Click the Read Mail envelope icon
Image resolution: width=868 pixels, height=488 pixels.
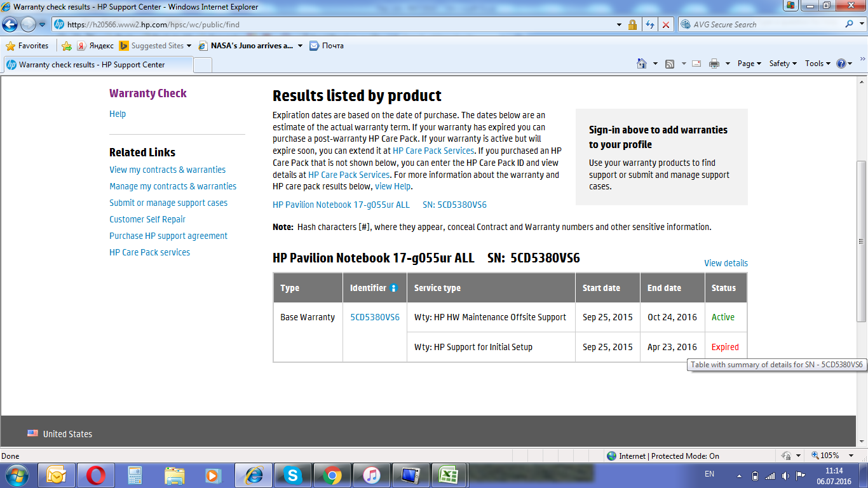(696, 64)
